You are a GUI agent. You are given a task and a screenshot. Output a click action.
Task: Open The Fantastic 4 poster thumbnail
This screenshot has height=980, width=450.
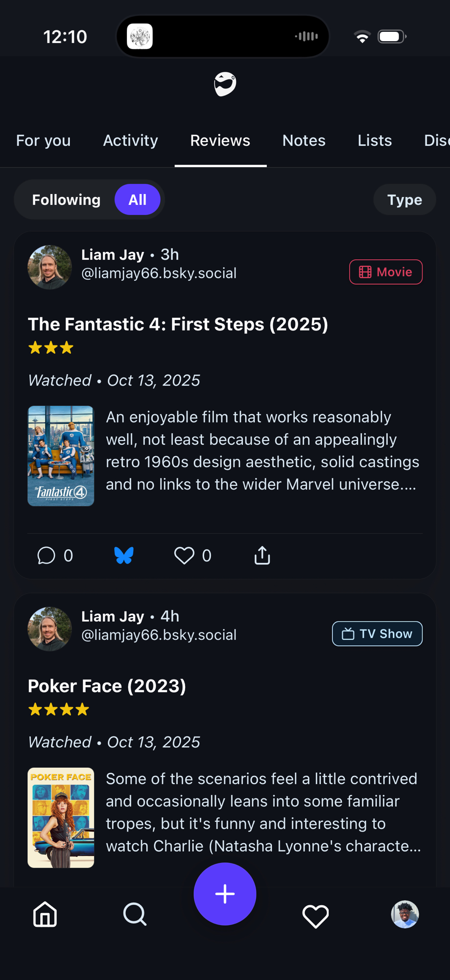tap(61, 456)
